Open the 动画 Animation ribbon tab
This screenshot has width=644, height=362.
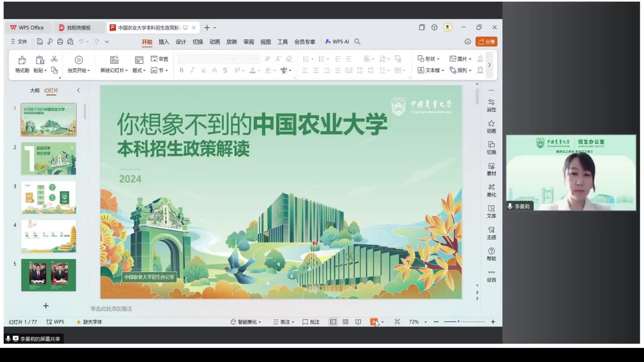pyautogui.click(x=215, y=42)
